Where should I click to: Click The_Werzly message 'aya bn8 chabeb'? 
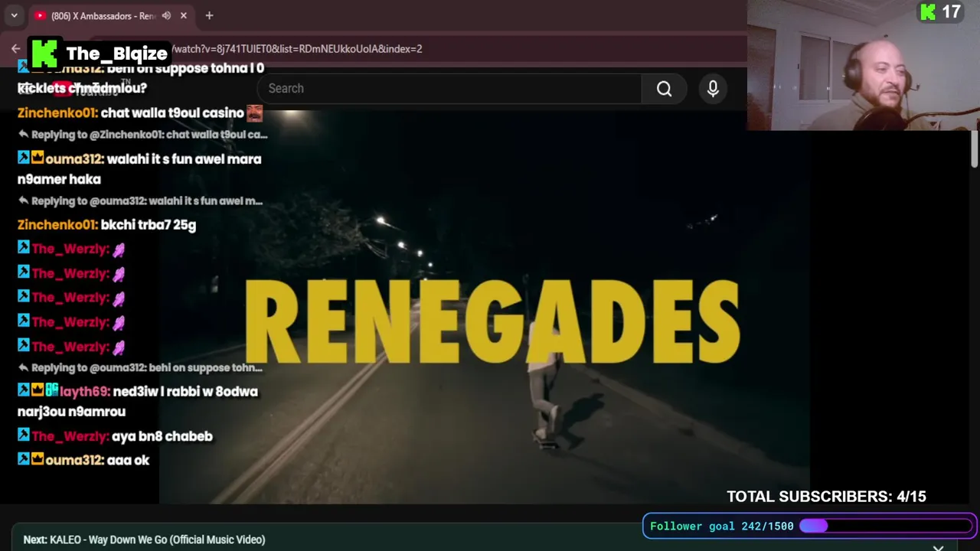[162, 436]
